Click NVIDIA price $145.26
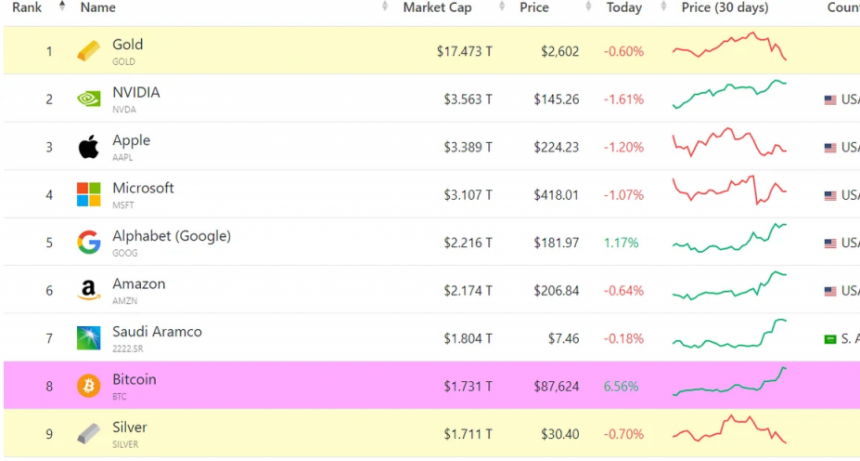This screenshot has width=860, height=461. [556, 99]
